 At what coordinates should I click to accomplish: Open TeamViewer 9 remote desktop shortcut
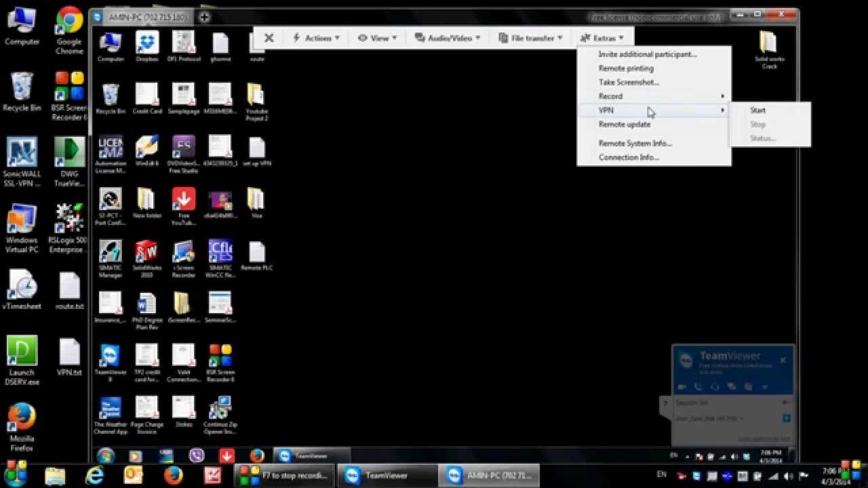(x=111, y=363)
